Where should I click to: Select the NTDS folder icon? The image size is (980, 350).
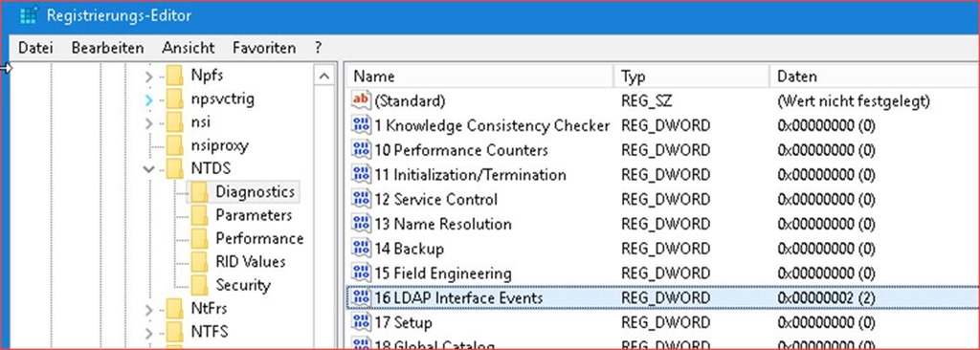point(175,168)
